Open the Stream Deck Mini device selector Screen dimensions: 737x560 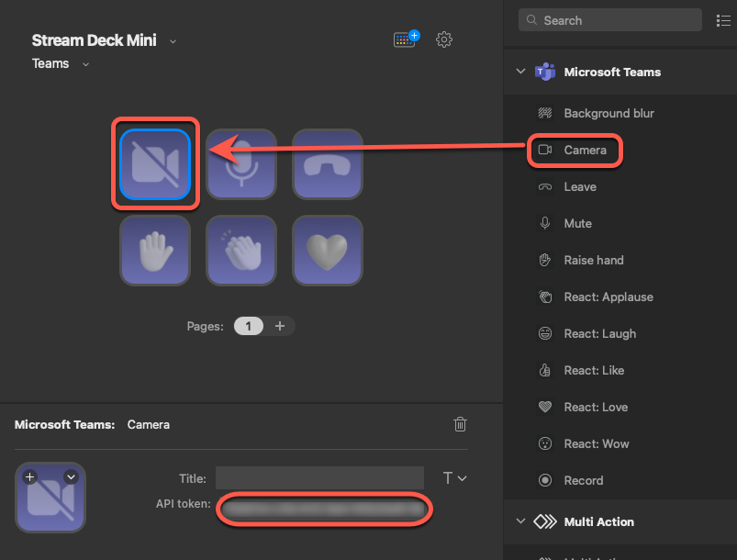click(173, 40)
